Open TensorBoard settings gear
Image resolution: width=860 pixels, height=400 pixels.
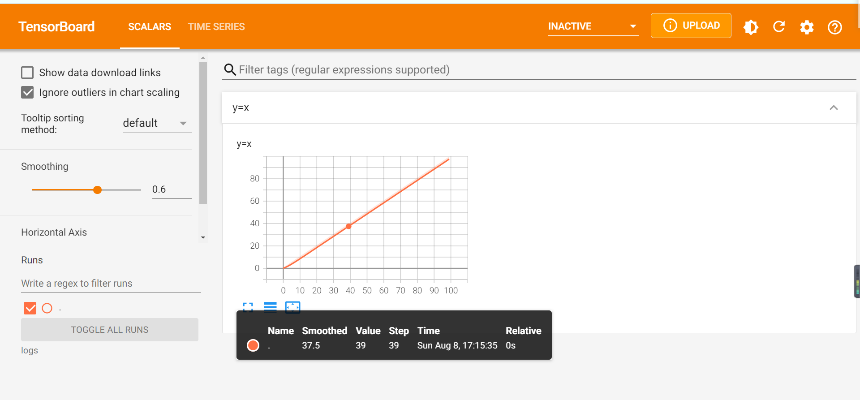pyautogui.click(x=807, y=27)
